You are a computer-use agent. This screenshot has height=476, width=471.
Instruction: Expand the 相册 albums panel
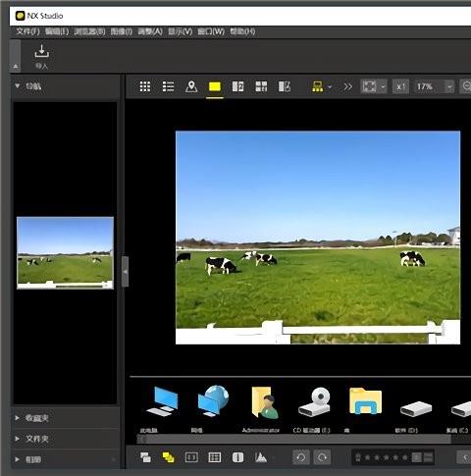[17, 459]
